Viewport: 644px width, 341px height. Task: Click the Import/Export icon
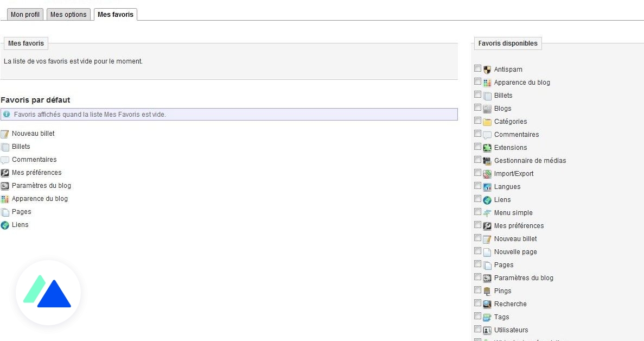click(x=487, y=173)
